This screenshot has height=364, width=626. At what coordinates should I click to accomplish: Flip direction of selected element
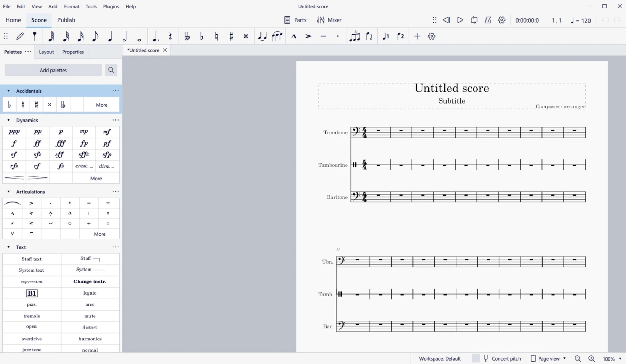point(369,36)
